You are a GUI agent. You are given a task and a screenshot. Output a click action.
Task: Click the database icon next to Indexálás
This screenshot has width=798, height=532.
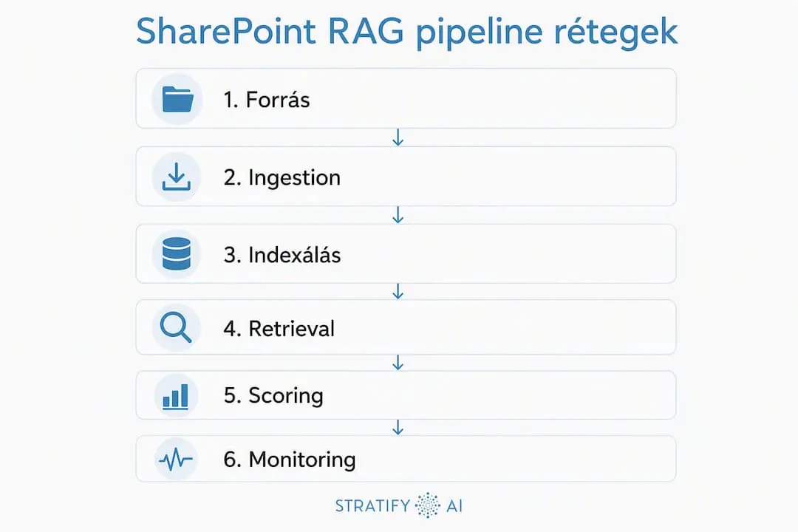(176, 253)
